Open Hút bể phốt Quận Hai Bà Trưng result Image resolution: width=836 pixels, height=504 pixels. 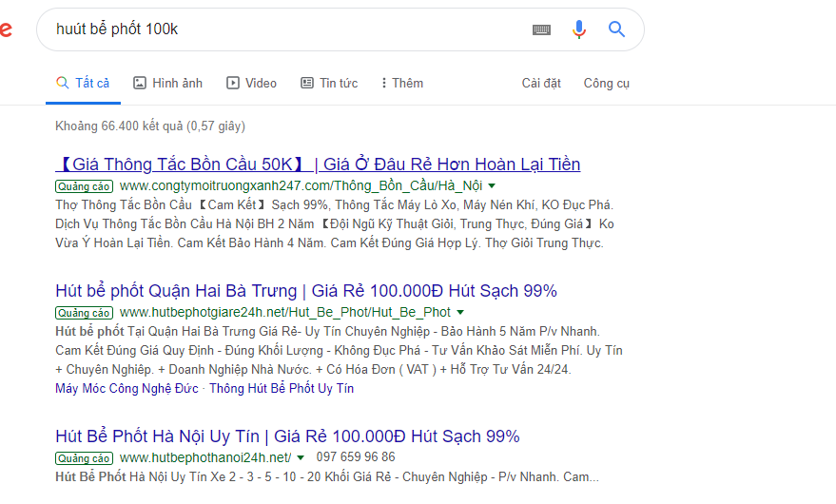point(306,291)
